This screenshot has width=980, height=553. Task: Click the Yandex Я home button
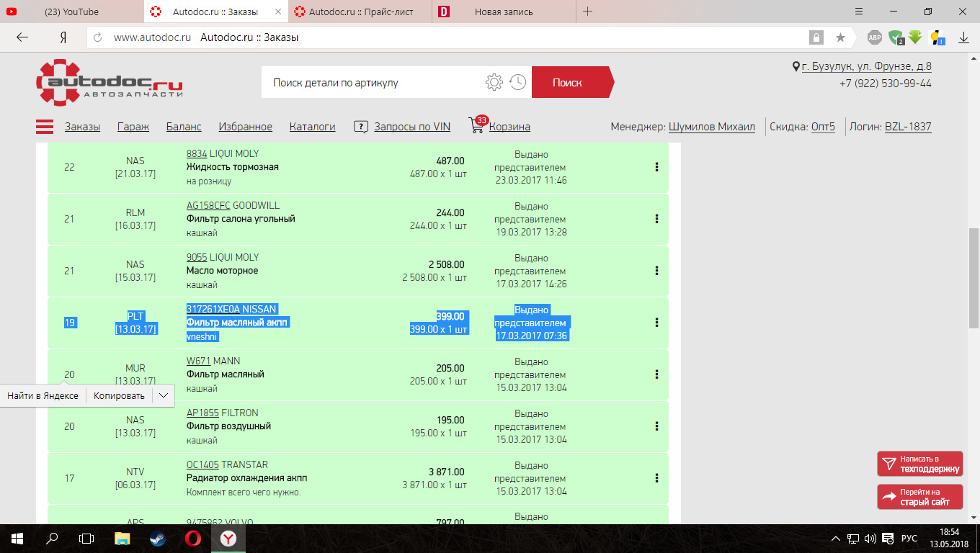(63, 37)
